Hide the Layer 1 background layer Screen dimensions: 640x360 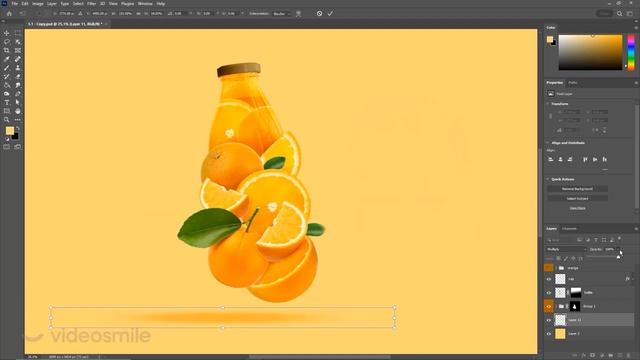click(x=549, y=334)
